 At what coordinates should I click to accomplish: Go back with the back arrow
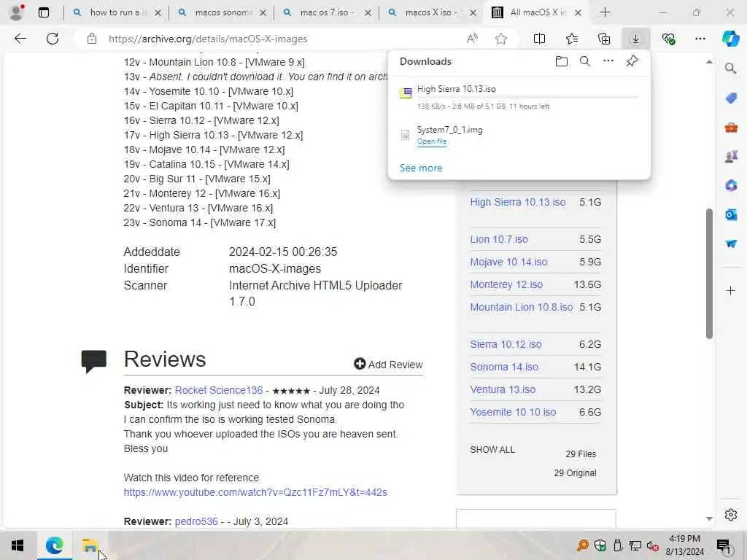[x=20, y=39]
